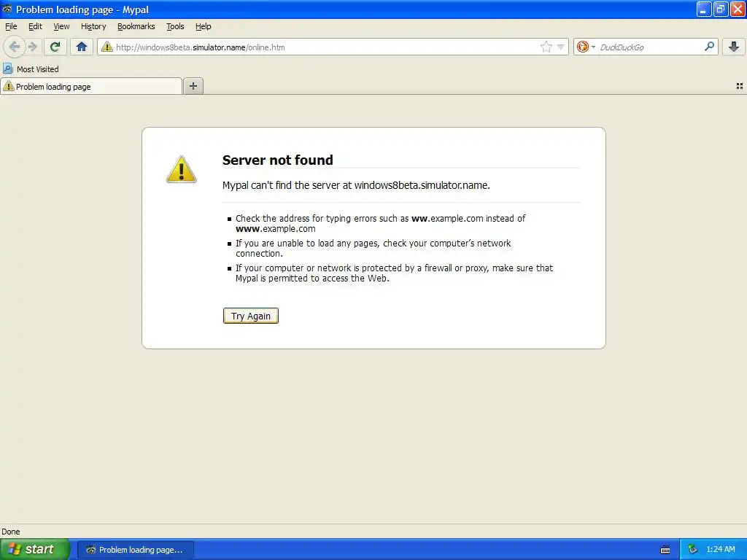Image resolution: width=747 pixels, height=560 pixels.
Task: Minimize the Mypal window
Action: tap(704, 9)
